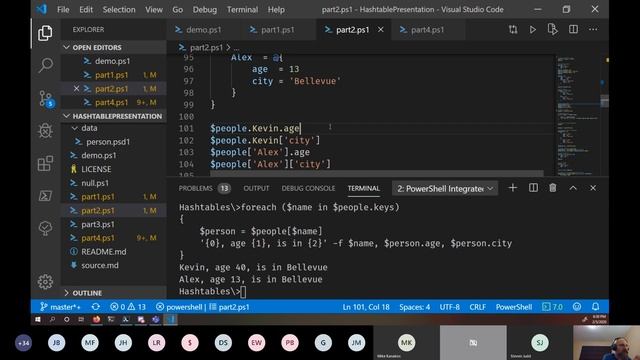Click Ln 101, Col 18 position indicator
The image size is (640, 360).
point(366,307)
